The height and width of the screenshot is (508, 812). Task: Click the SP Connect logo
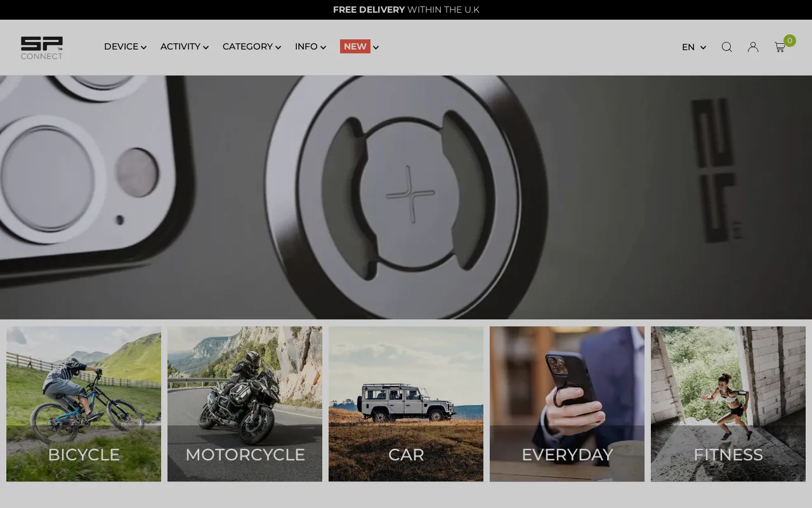42,48
